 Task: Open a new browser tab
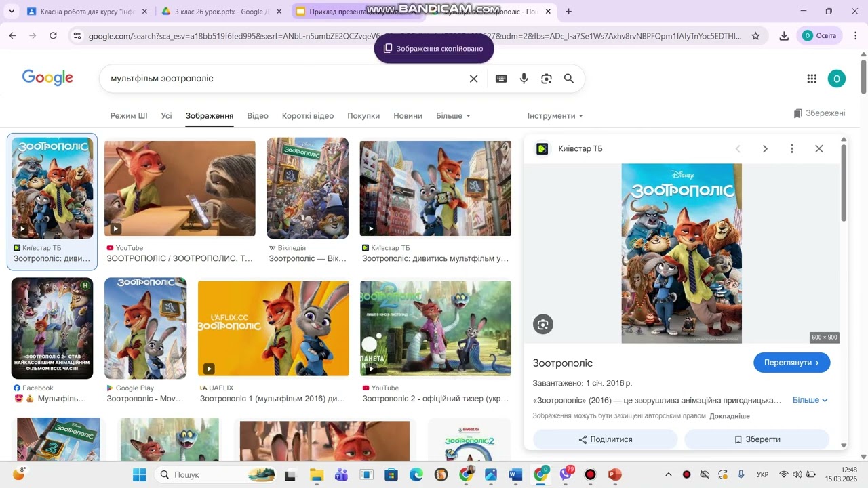click(x=568, y=11)
